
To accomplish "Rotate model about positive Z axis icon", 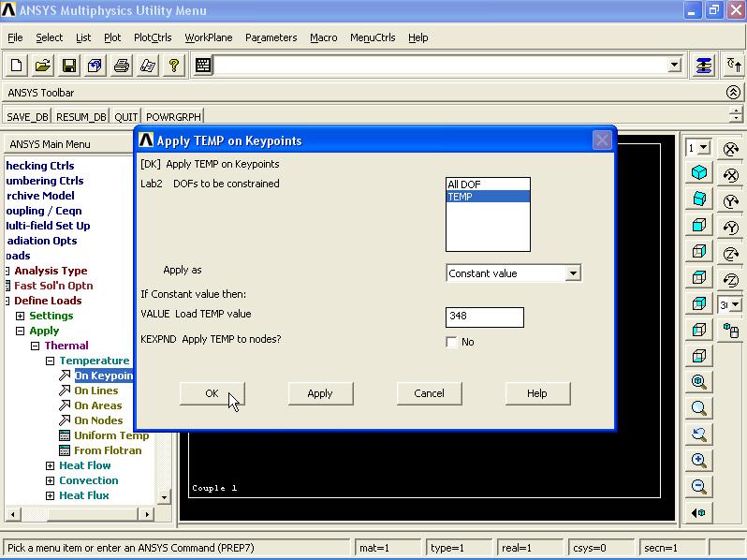I will coord(731,254).
